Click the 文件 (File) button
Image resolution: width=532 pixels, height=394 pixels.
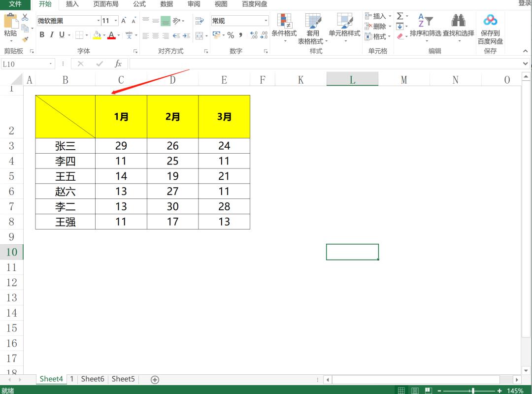[16, 4]
